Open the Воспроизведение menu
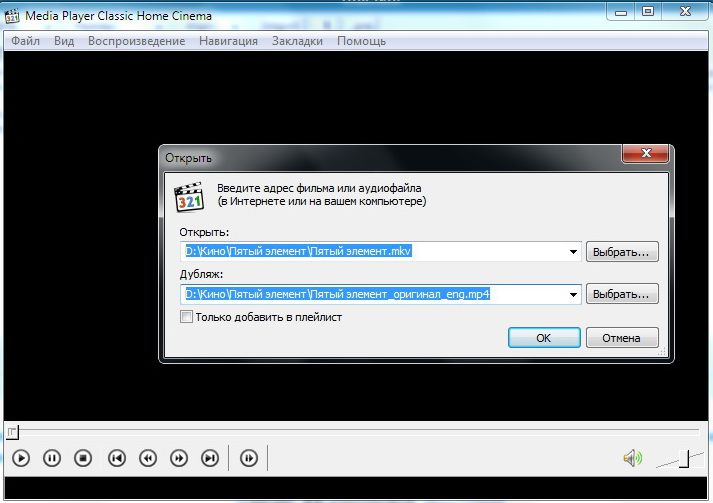713x503 pixels. pos(136,41)
